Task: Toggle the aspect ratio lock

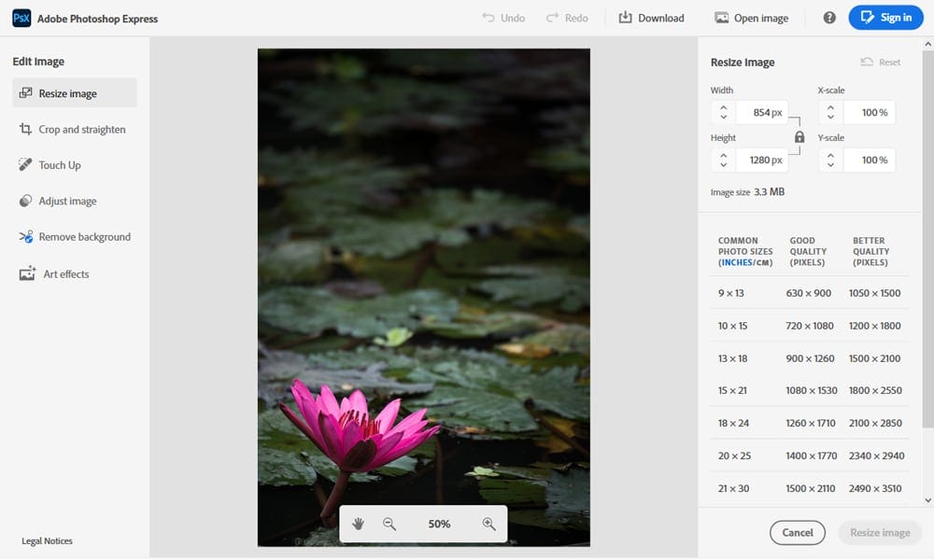Action: click(x=800, y=135)
